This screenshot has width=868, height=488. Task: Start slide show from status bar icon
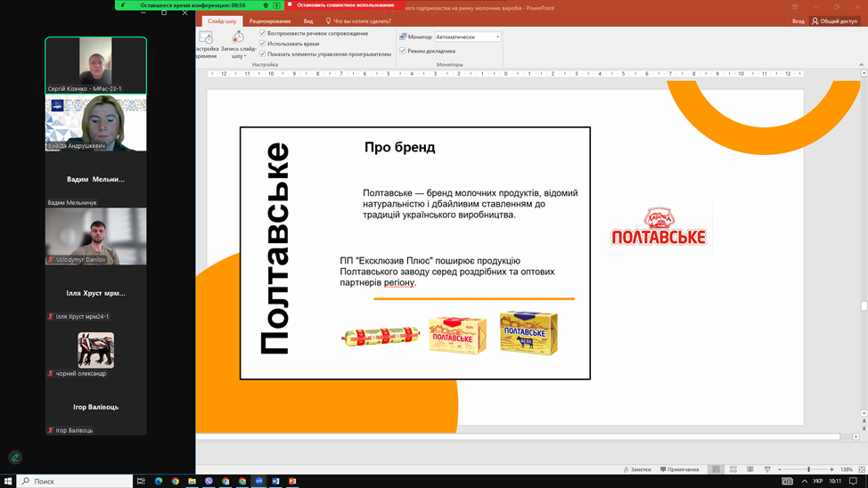pyautogui.click(x=767, y=469)
